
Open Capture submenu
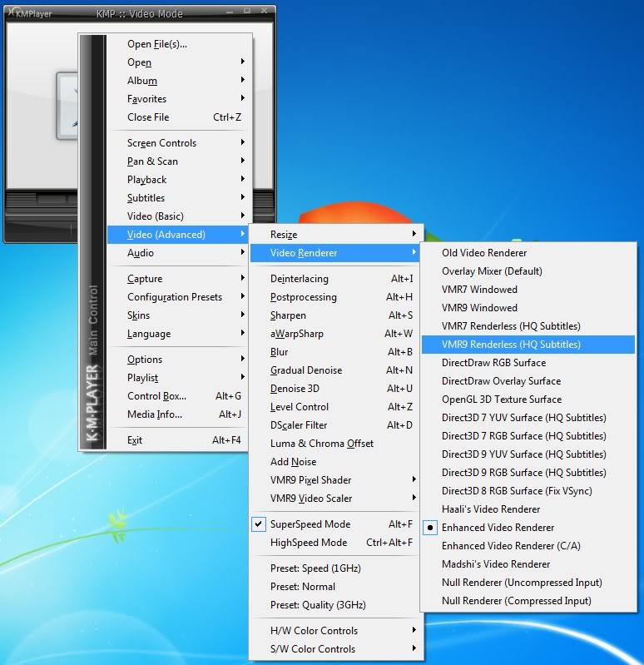click(x=177, y=279)
